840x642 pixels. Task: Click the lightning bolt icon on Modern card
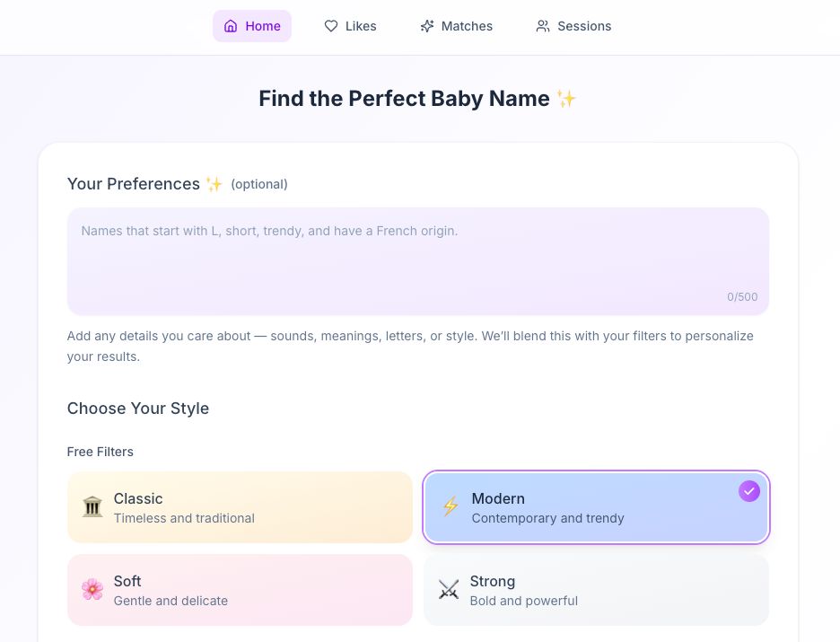(x=451, y=507)
